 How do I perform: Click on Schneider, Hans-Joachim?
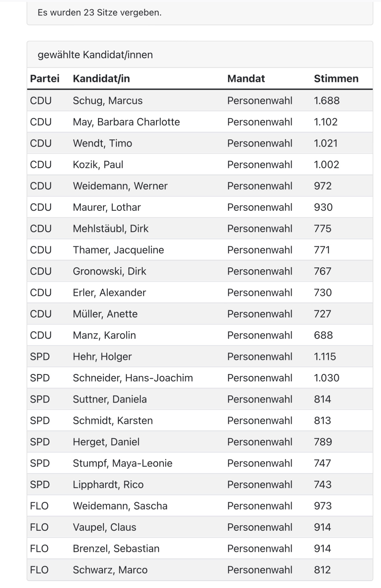[133, 378]
